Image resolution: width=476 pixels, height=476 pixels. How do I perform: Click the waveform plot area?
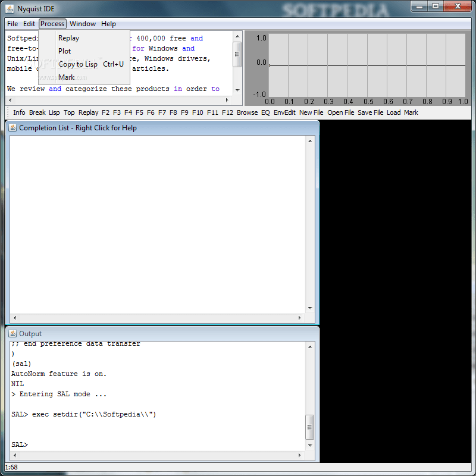(367, 65)
